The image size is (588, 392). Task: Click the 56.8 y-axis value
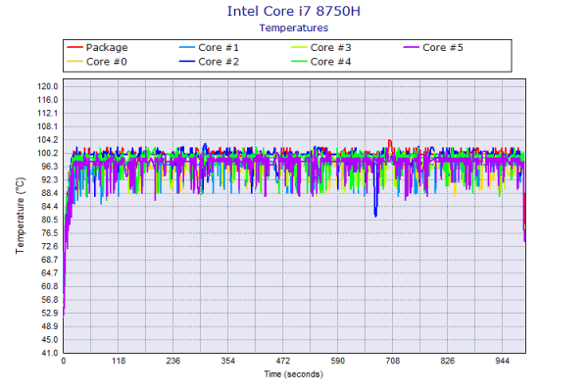(x=50, y=300)
